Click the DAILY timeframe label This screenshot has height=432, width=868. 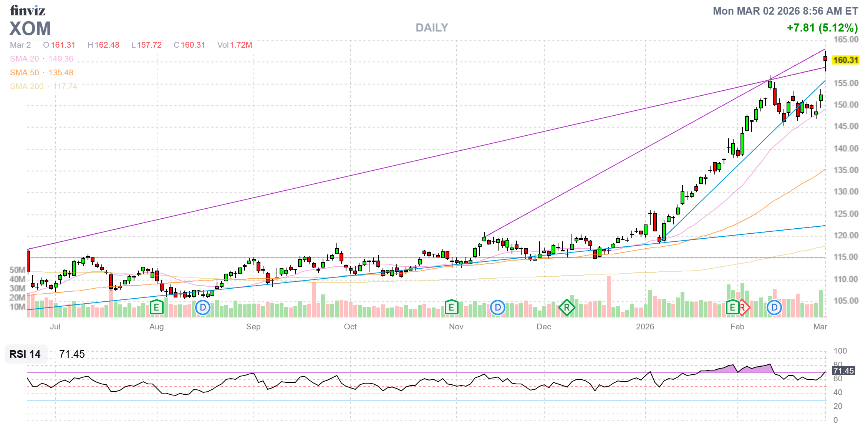432,28
